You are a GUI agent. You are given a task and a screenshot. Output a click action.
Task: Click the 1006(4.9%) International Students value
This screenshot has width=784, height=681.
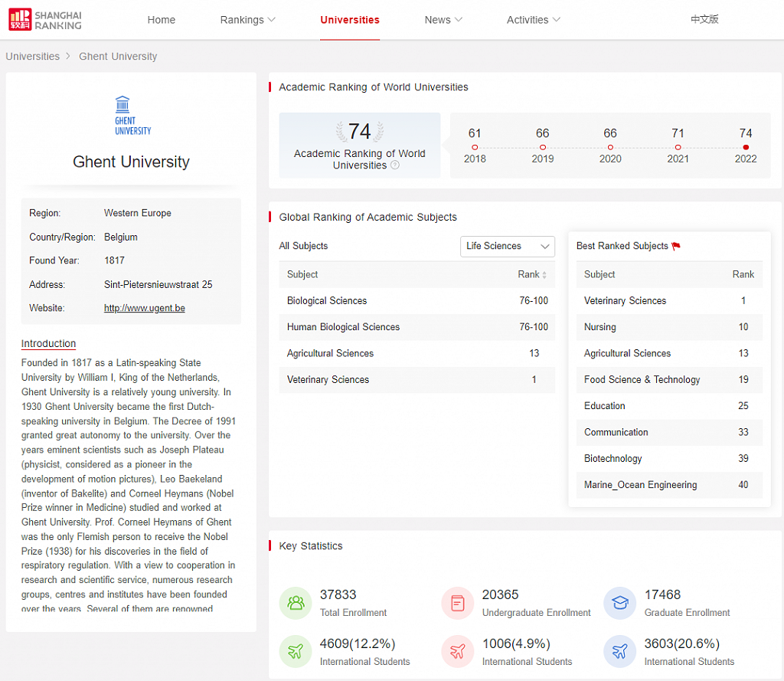coord(516,643)
